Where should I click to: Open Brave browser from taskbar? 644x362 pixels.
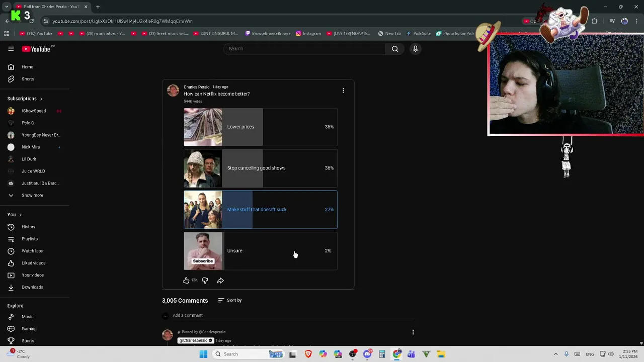[308, 354]
